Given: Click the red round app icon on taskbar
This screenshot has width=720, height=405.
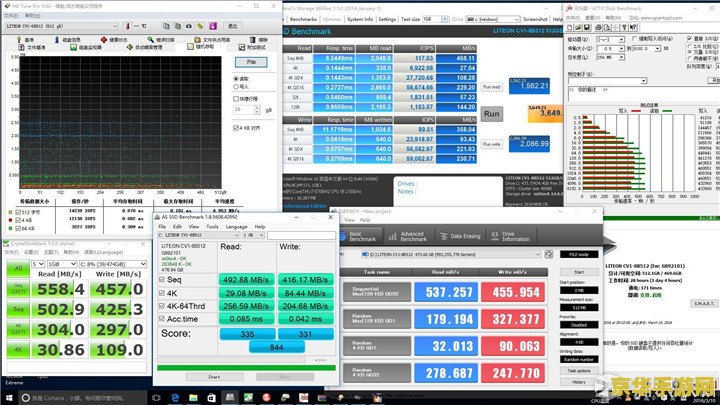Looking at the screenshot, I should pos(267,398).
